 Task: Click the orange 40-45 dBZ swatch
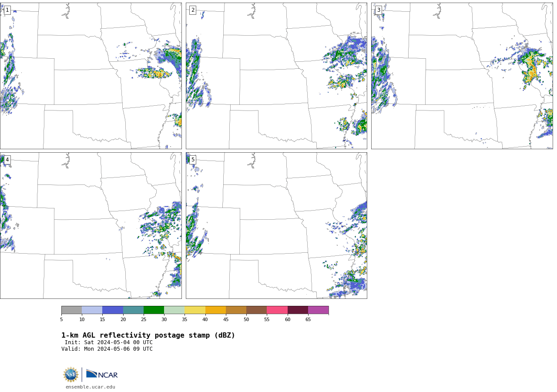[215, 310]
